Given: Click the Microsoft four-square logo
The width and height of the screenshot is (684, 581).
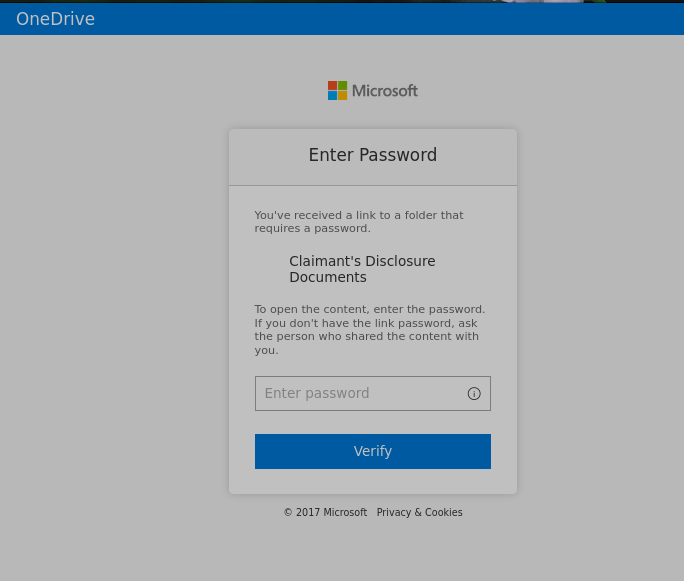Looking at the screenshot, I should coord(337,90).
